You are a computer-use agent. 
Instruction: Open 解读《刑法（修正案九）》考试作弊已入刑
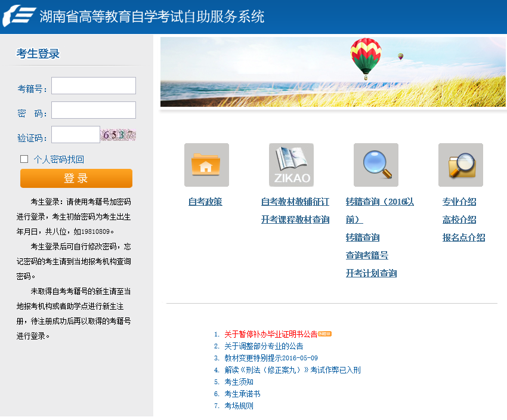point(292,370)
